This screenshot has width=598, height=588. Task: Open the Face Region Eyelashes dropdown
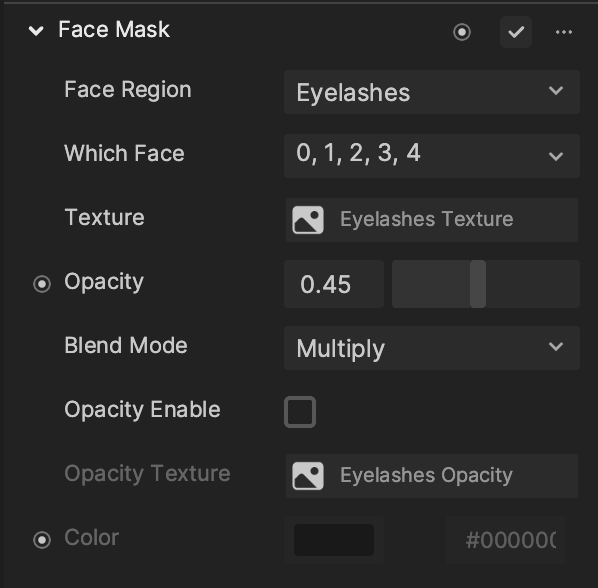(432, 92)
